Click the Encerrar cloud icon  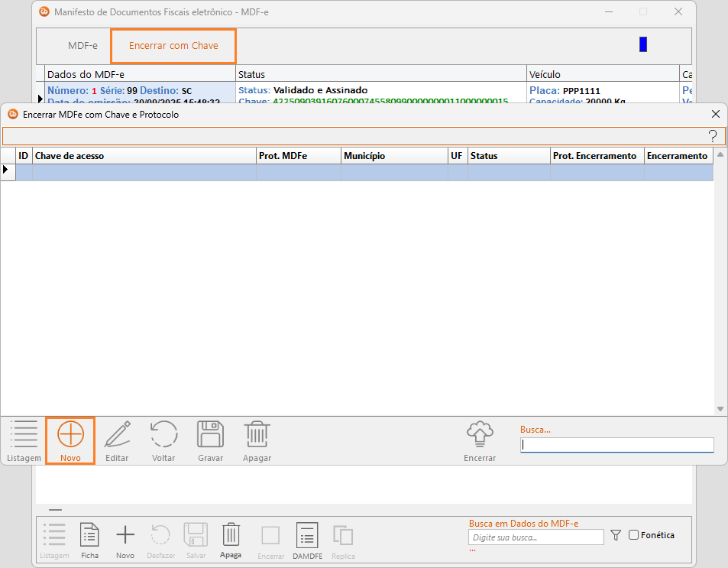(480, 436)
